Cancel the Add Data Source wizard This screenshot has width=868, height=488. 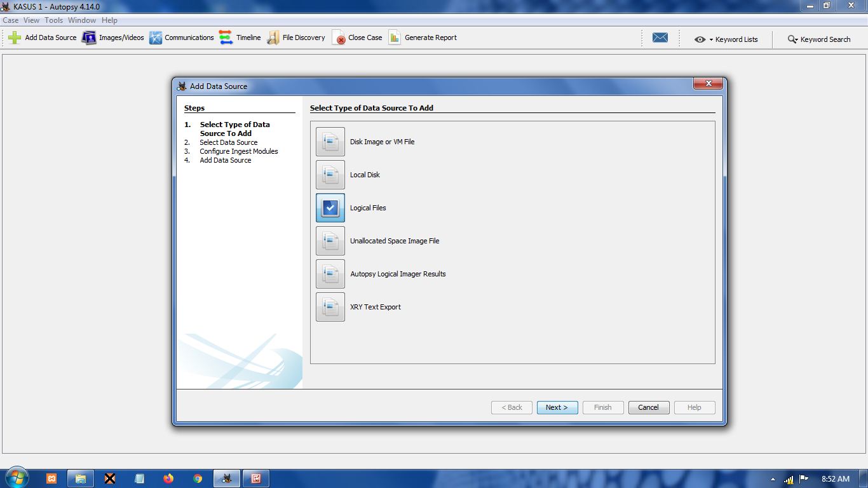click(648, 407)
